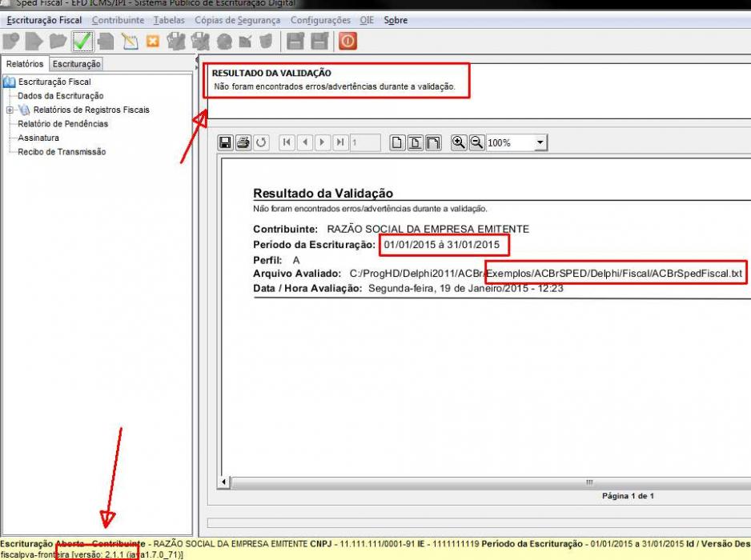This screenshot has width=751, height=560.
Task: Click the second grayed floppy disk icon
Action: (319, 42)
